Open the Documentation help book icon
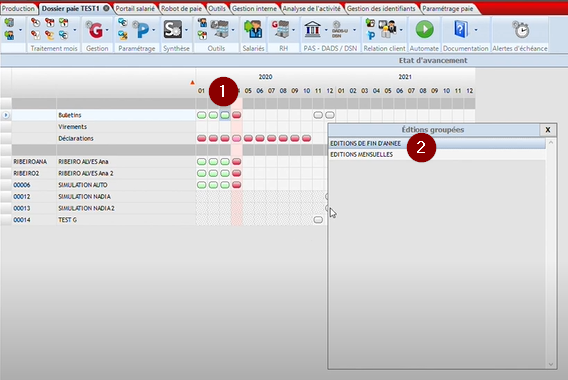This screenshot has height=380, width=568. pos(461,29)
